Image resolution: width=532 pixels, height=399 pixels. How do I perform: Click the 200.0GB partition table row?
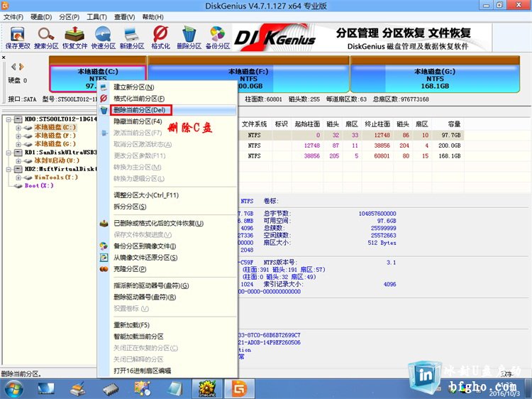352,146
